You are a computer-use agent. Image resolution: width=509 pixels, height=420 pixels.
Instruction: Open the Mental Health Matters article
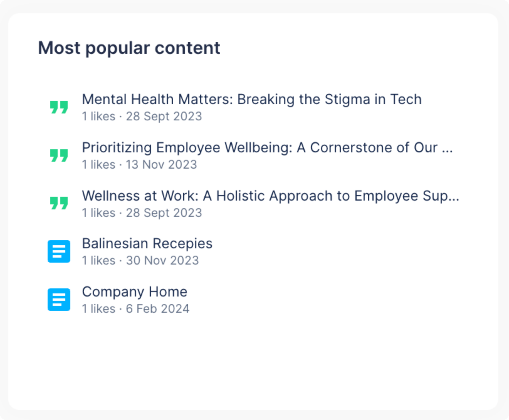click(252, 99)
